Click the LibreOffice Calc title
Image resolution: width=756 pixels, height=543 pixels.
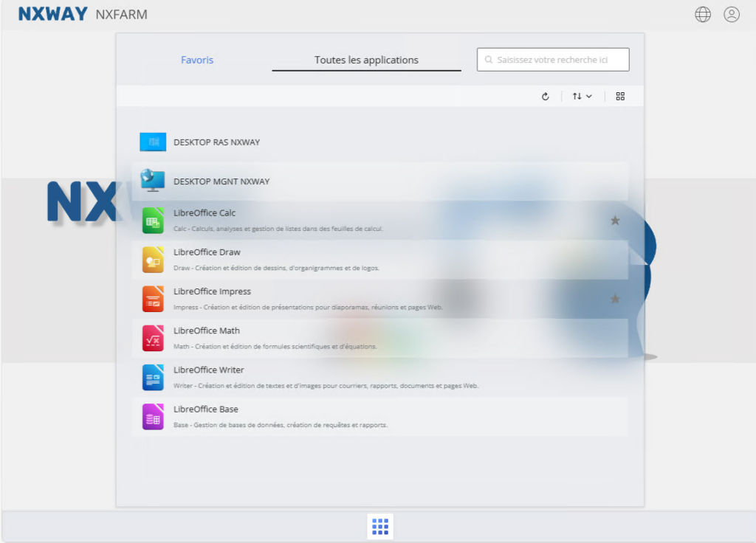pos(205,213)
